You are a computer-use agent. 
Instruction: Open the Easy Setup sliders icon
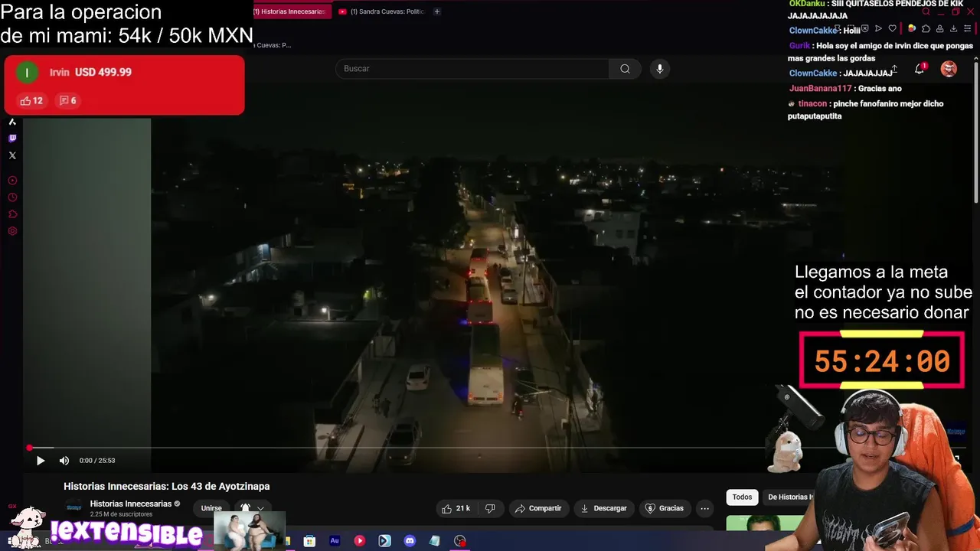968,28
